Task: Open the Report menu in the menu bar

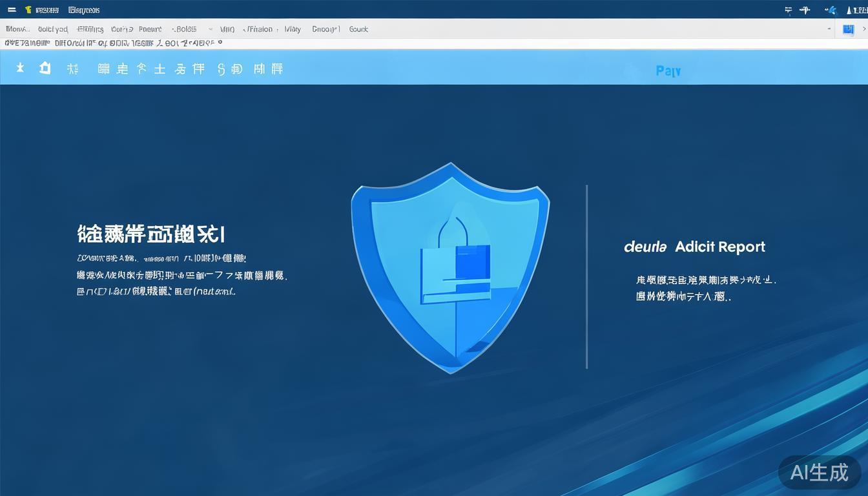Action: click(x=150, y=29)
